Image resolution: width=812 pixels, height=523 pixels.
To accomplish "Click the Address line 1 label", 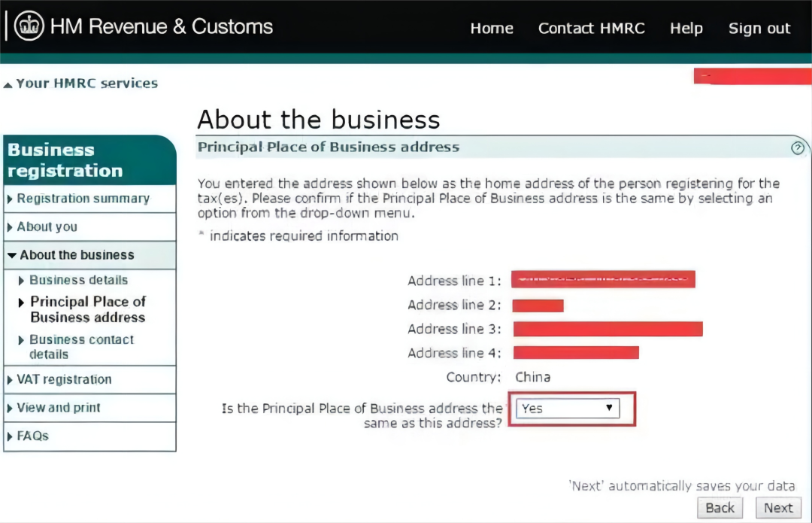I will (454, 281).
